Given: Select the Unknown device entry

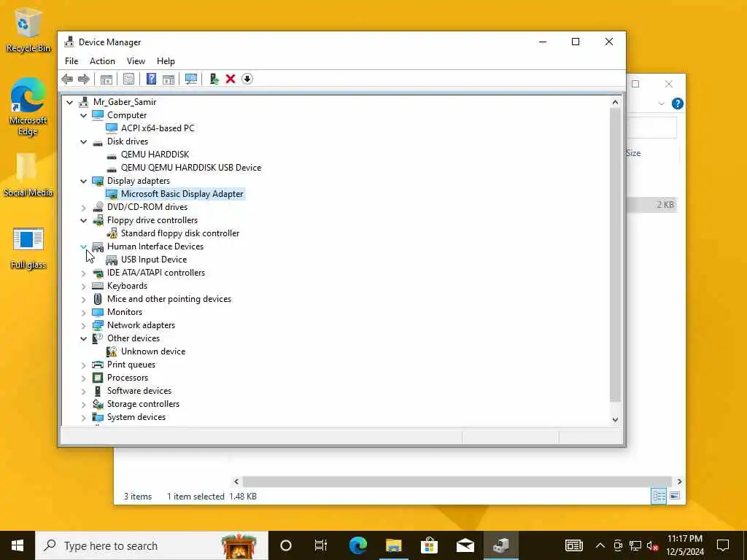Looking at the screenshot, I should pyautogui.click(x=153, y=351).
